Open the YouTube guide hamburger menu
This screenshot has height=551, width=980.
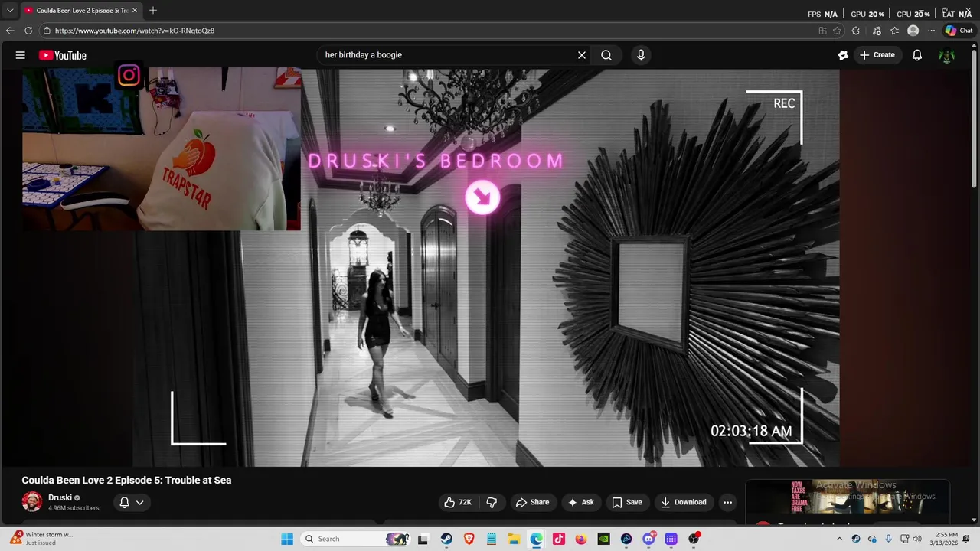(21, 55)
